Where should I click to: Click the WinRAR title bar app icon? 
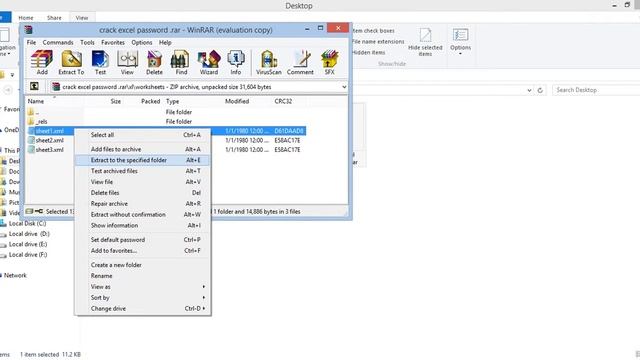tap(28, 29)
